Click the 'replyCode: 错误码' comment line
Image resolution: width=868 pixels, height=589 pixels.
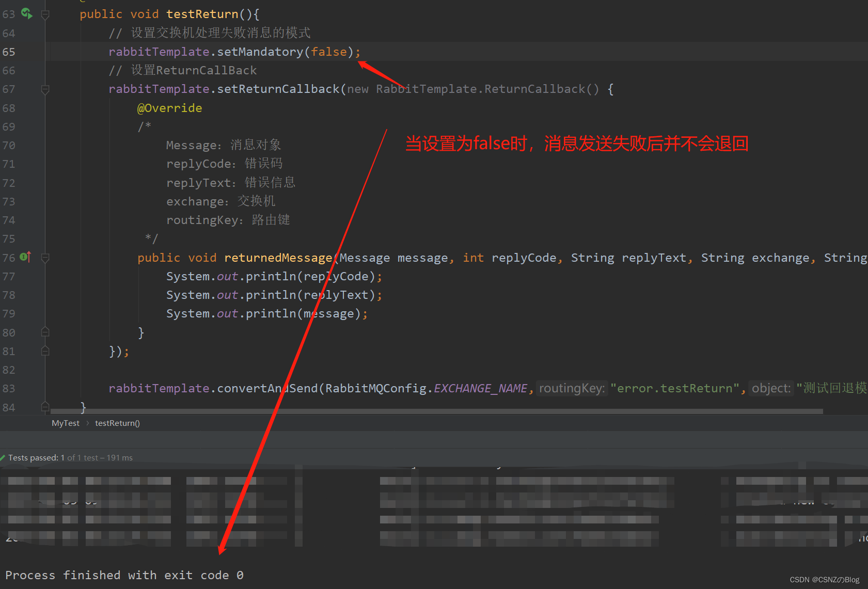(224, 164)
